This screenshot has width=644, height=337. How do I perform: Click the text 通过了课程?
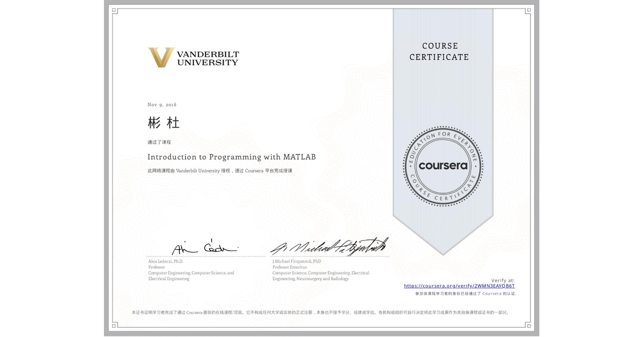[x=159, y=142]
